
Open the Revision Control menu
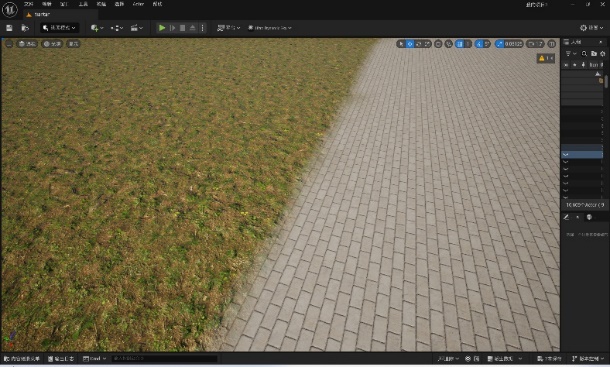point(588,359)
